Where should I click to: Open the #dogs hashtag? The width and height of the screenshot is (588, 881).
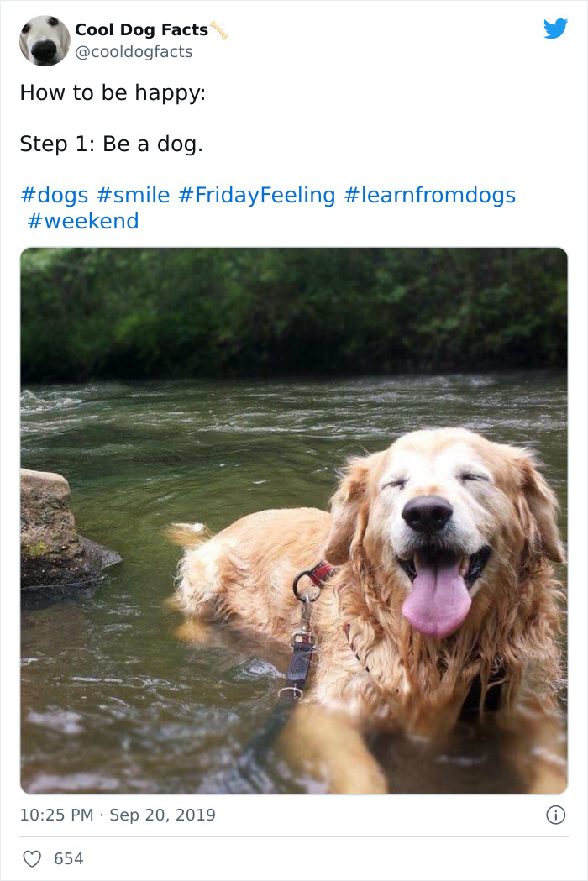pos(51,195)
